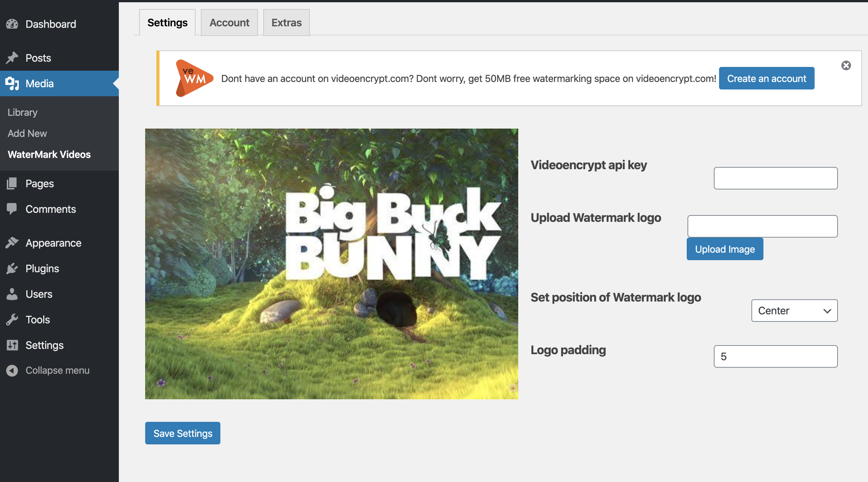Open the Appearance menu label
Image resolution: width=868 pixels, height=482 pixels.
(53, 243)
